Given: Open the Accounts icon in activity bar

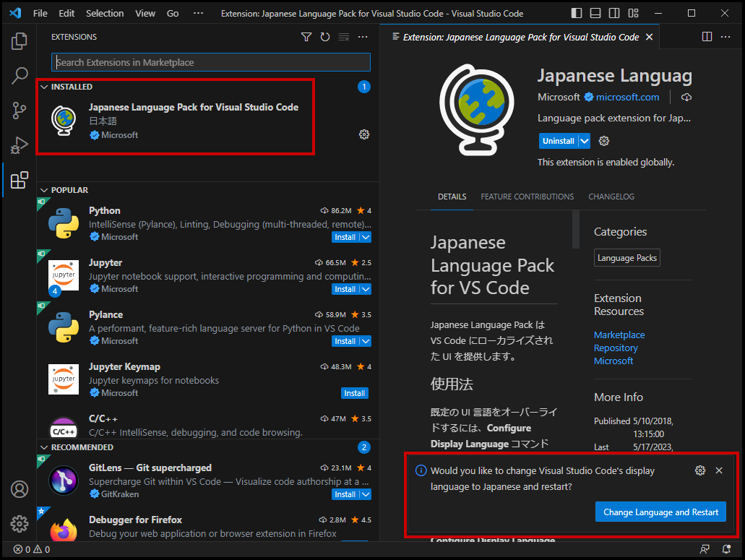Looking at the screenshot, I should click(20, 489).
